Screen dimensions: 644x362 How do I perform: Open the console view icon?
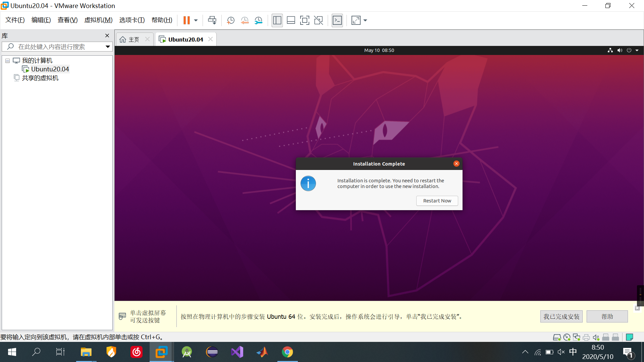[x=337, y=20]
